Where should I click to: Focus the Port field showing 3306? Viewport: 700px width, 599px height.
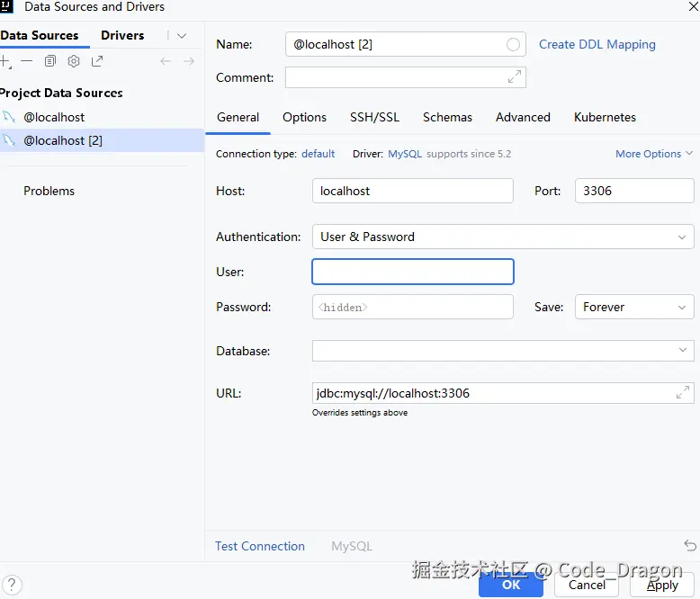click(634, 191)
